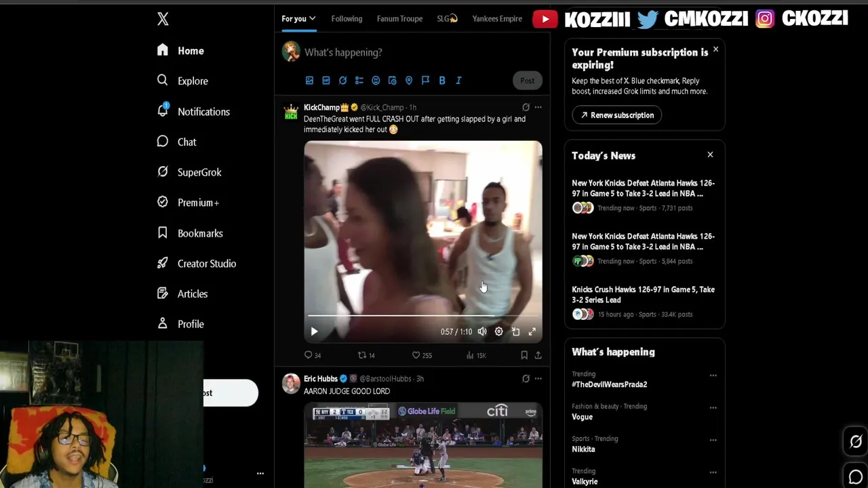Add a GIF to post
This screenshot has width=868, height=488.
[x=326, y=81]
